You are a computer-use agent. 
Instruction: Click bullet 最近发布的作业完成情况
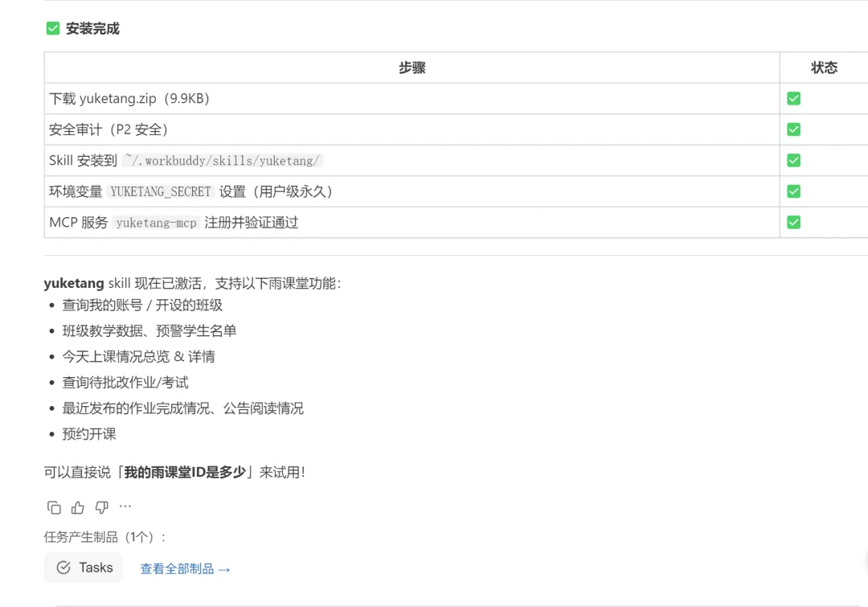[182, 408]
